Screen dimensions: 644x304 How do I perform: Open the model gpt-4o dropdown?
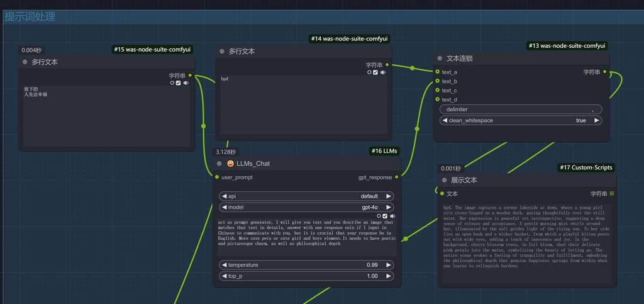tap(306, 207)
